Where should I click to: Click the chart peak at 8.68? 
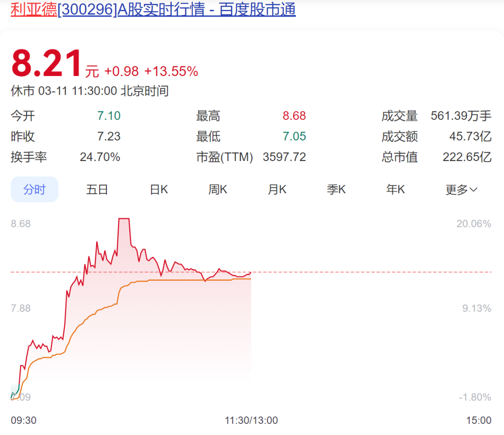click(x=124, y=218)
